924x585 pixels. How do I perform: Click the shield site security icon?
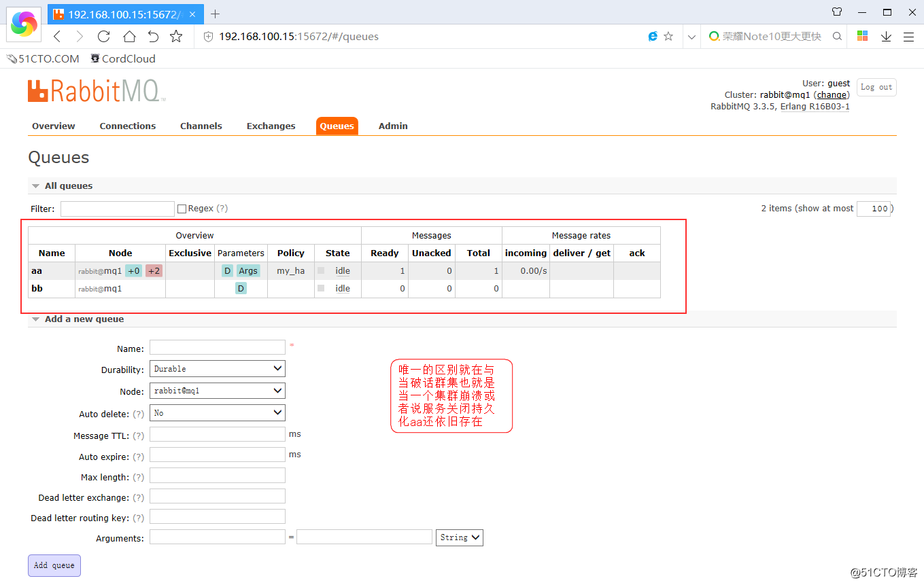(x=209, y=37)
